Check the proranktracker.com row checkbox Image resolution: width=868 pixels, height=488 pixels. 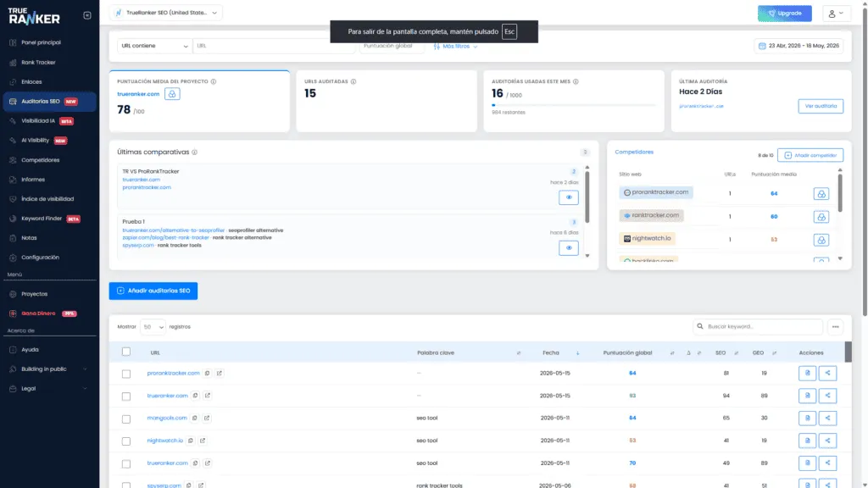(x=126, y=374)
